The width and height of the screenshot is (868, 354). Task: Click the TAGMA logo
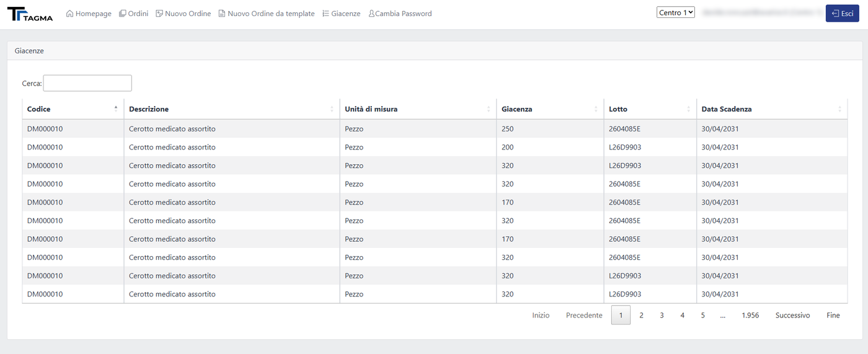(30, 14)
